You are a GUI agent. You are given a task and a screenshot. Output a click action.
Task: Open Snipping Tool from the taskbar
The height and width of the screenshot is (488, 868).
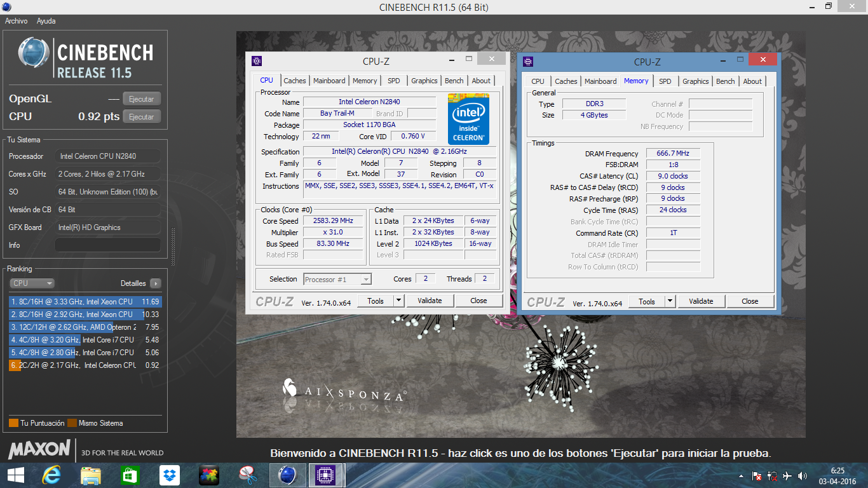[x=248, y=475]
